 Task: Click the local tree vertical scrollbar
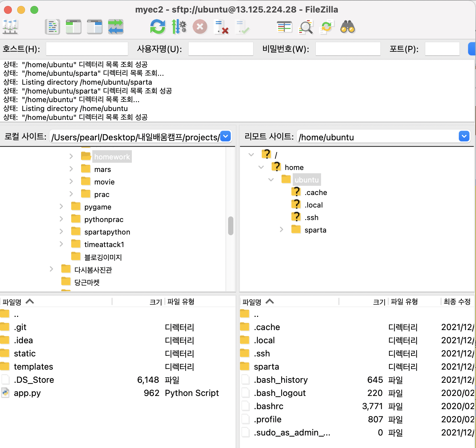(x=231, y=226)
